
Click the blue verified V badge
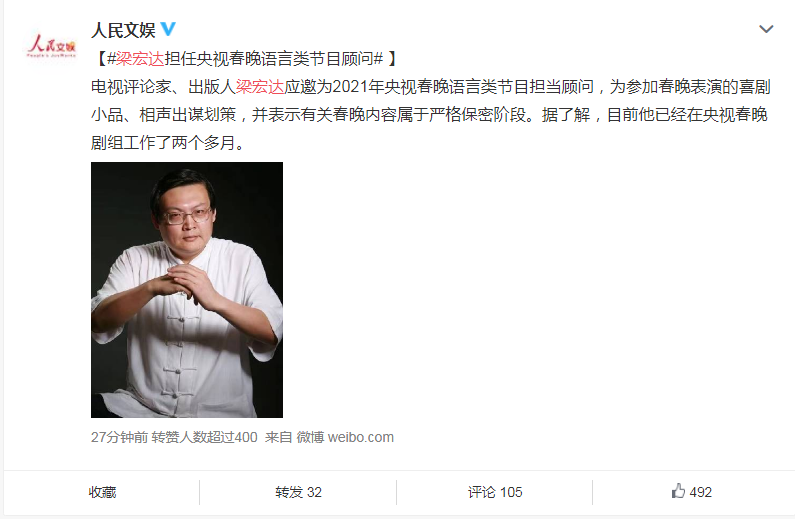(168, 29)
